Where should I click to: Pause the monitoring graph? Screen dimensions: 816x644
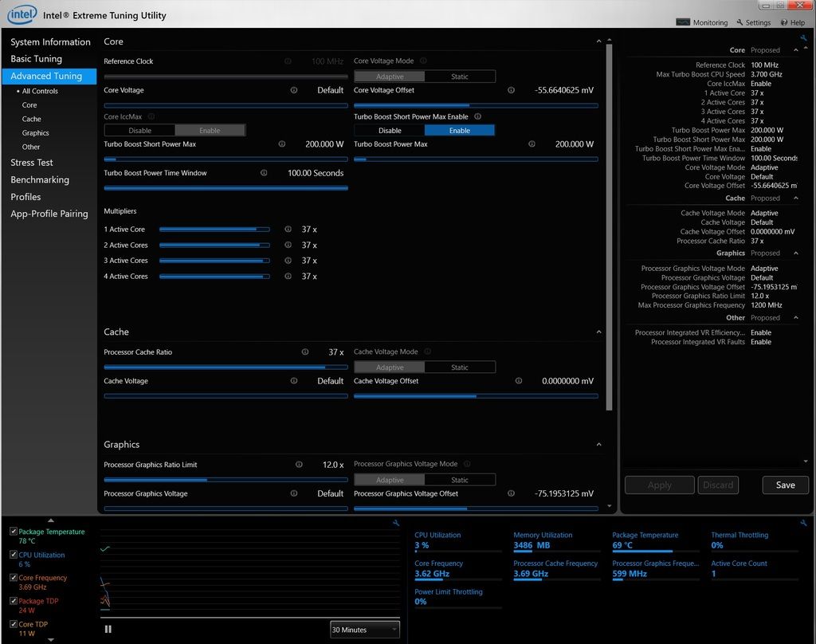[108, 629]
